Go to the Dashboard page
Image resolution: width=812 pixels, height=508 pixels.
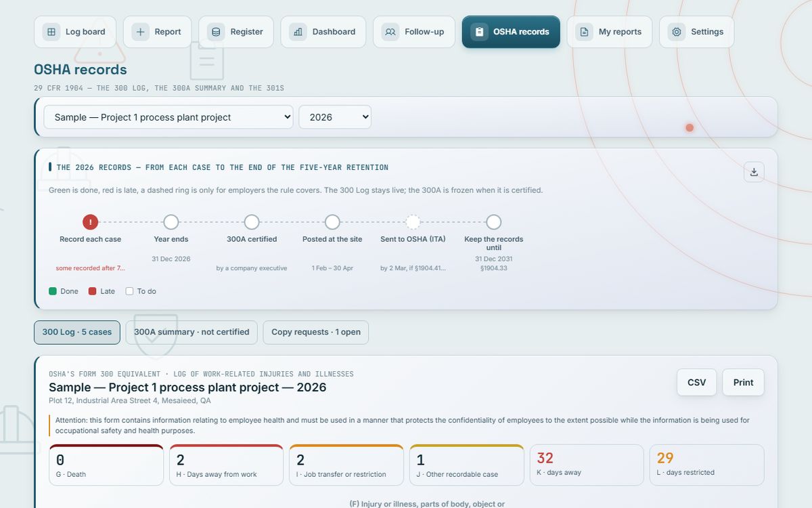pyautogui.click(x=323, y=32)
